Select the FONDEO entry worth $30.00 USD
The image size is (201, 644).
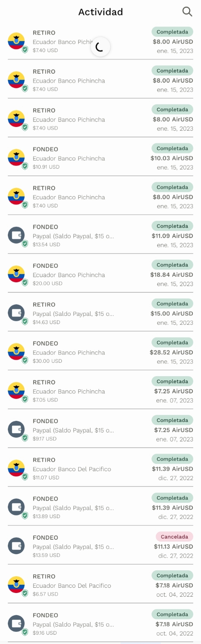point(100,352)
